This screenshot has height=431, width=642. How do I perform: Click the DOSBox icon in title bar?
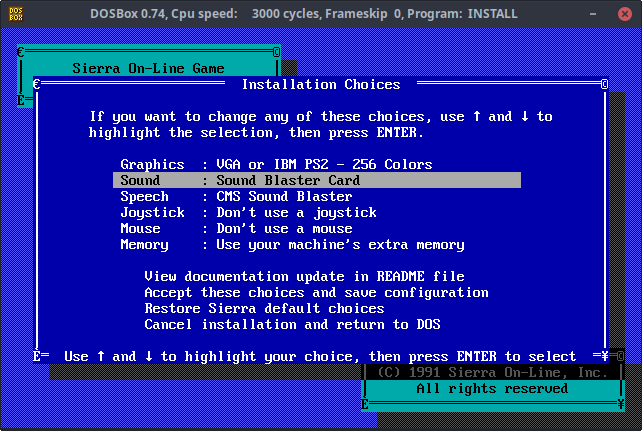(x=12, y=14)
